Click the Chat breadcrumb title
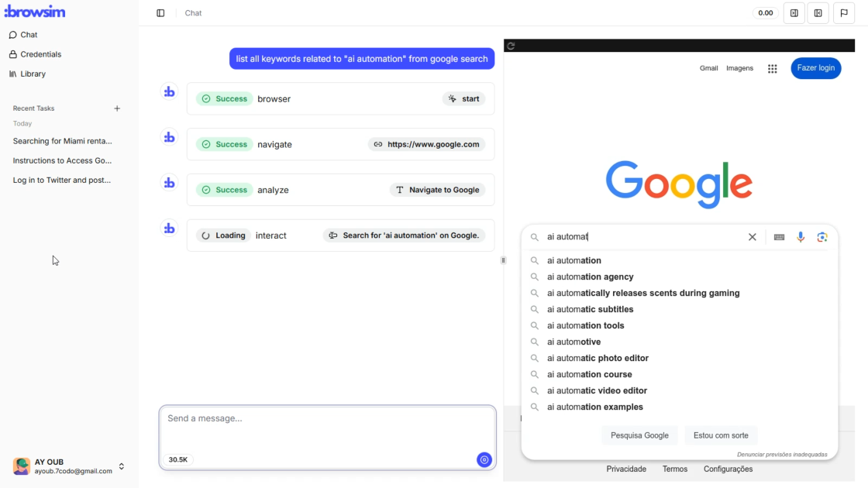Viewport: 868px width, 488px height. [193, 12]
